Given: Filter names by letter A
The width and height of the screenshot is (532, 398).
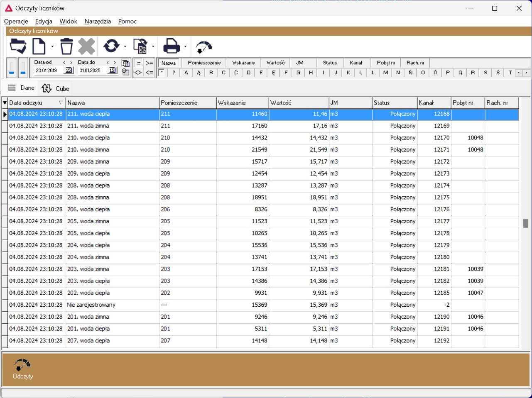Looking at the screenshot, I should (x=186, y=73).
